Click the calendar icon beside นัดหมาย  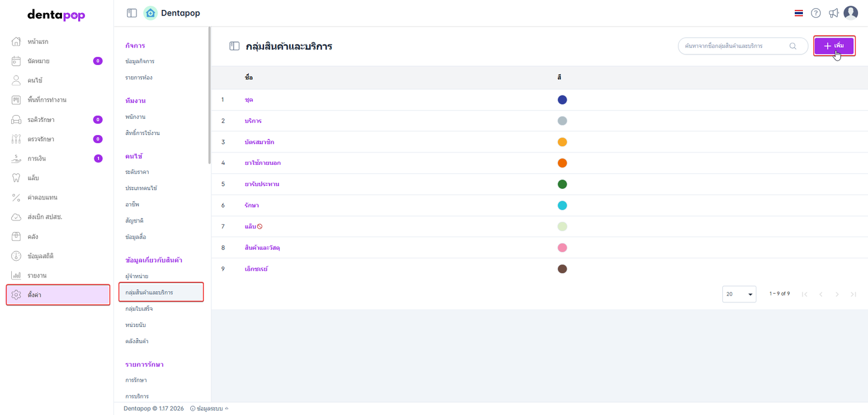point(17,61)
